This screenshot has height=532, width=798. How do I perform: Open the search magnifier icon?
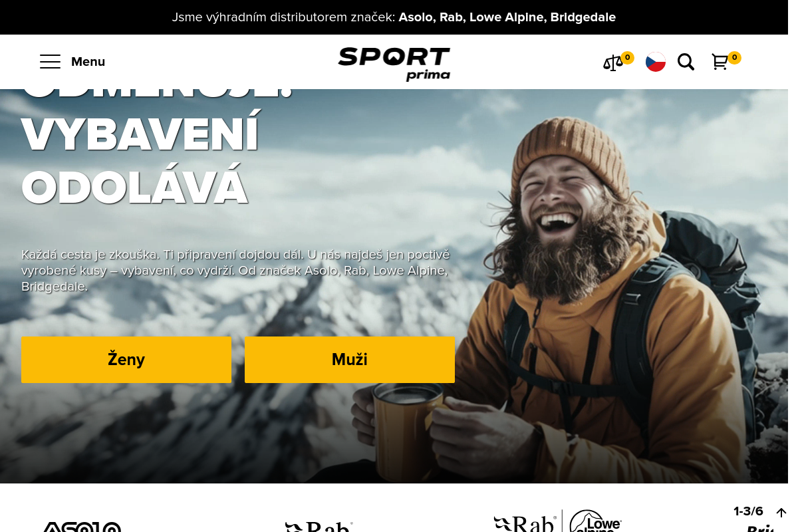[x=686, y=62]
